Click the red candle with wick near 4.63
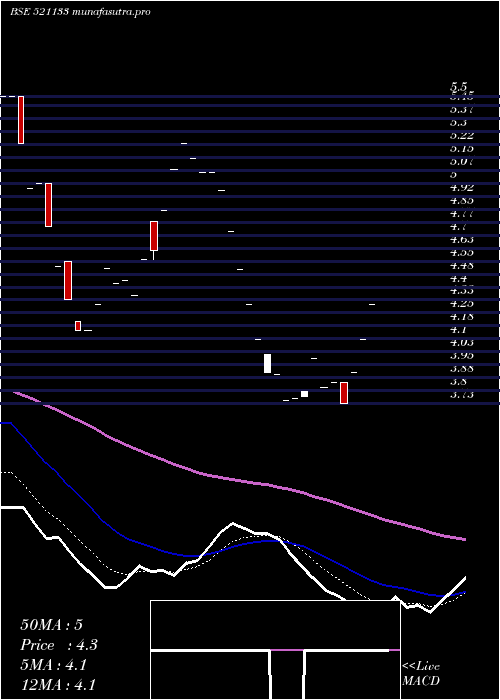 pos(154,236)
